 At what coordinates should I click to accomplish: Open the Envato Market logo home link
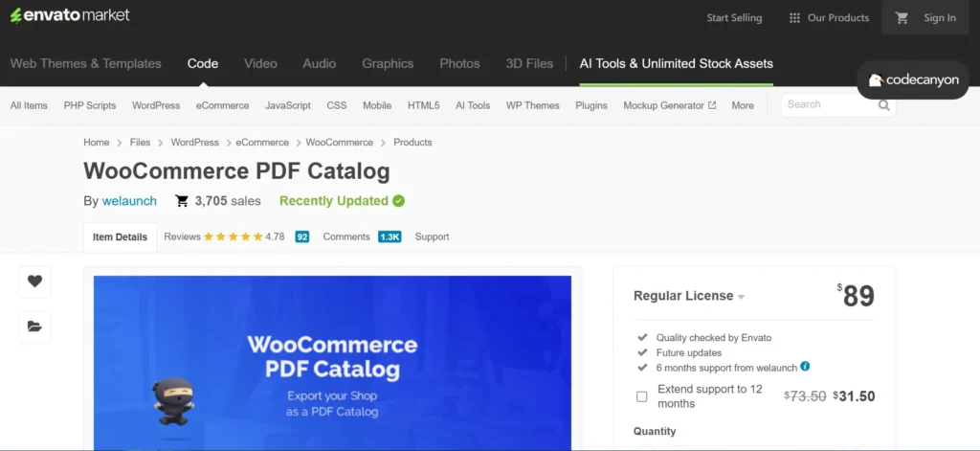pyautogui.click(x=70, y=15)
